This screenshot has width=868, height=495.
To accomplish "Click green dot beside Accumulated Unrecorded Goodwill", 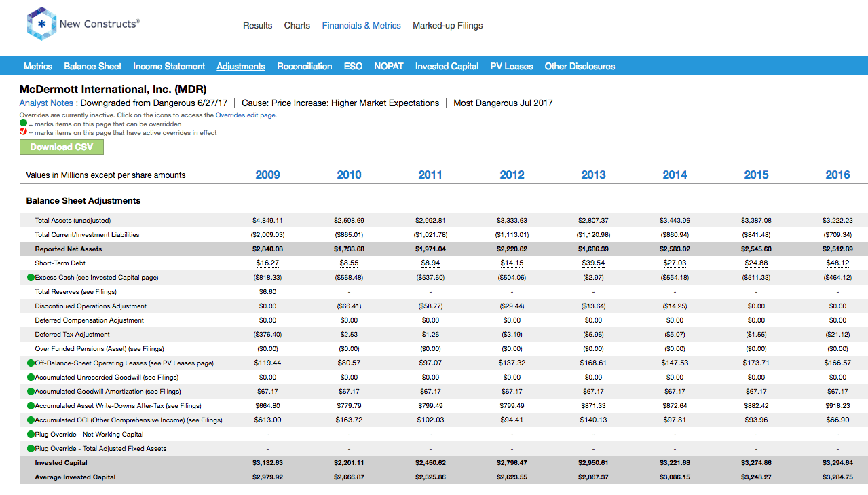I will click(31, 377).
